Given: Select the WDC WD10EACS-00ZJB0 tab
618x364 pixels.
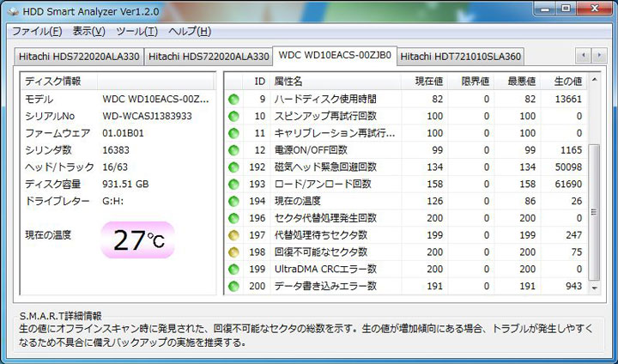Looking at the screenshot, I should point(335,55).
